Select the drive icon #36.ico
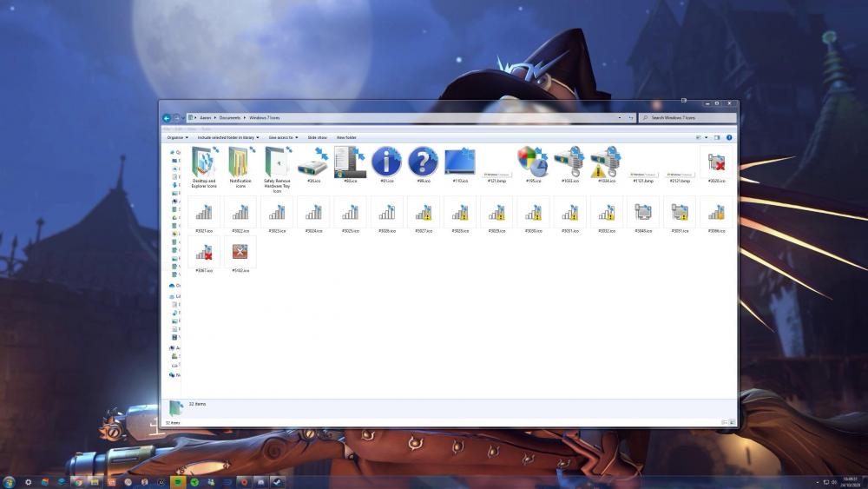The width and height of the screenshot is (868, 489). pyautogui.click(x=313, y=162)
